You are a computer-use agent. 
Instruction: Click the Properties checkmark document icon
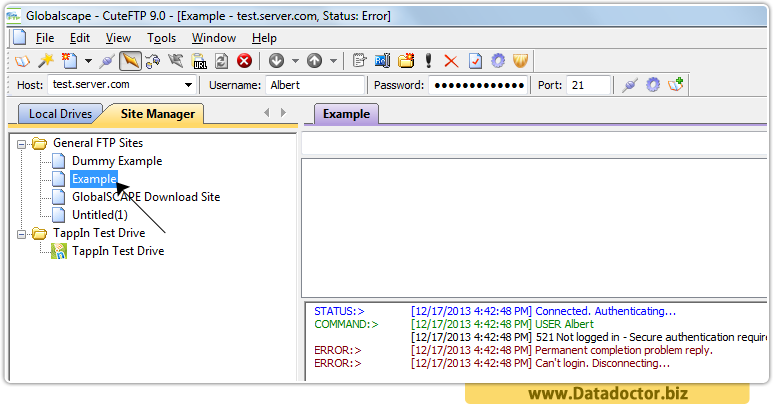(475, 61)
